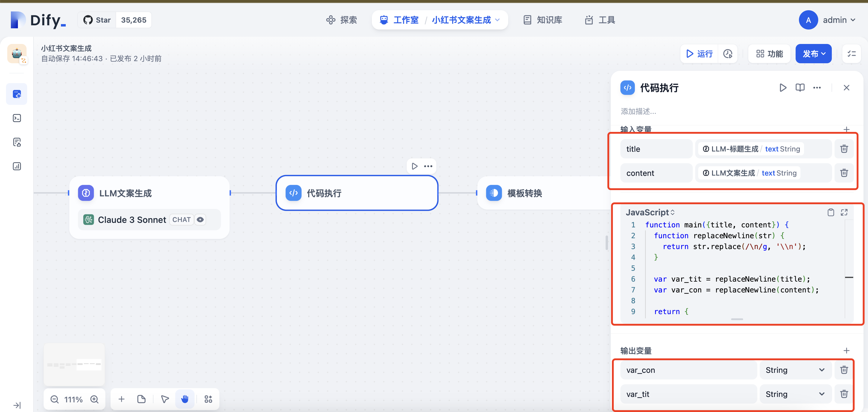The height and width of the screenshot is (412, 868).
Task: Click the zoom out magnifier at 111%
Action: [55, 399]
